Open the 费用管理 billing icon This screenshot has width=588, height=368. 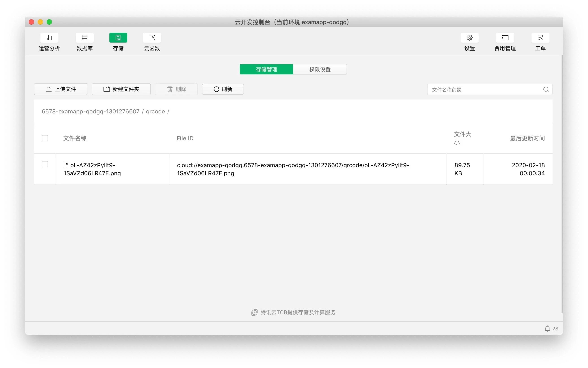(505, 38)
